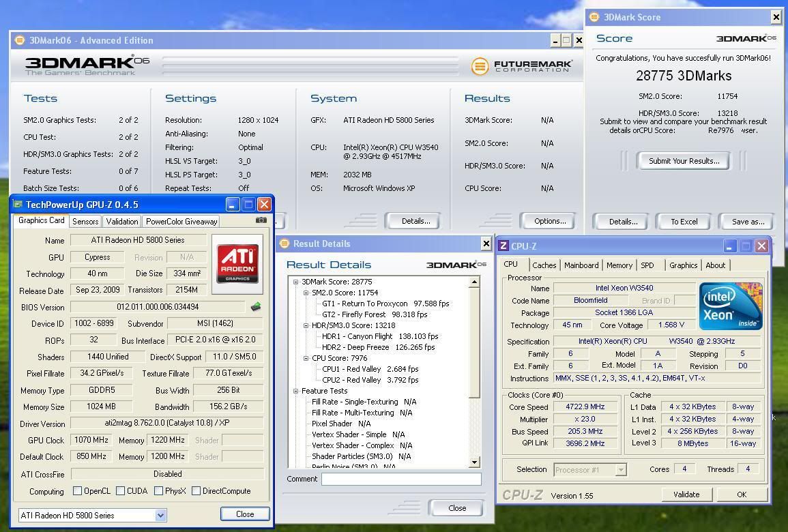Enable the PhysX checkbox in GPU-Z

(x=158, y=491)
